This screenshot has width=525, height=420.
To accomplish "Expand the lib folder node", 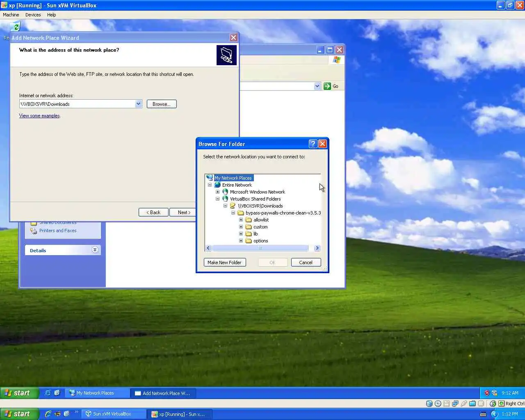I will [x=241, y=234].
